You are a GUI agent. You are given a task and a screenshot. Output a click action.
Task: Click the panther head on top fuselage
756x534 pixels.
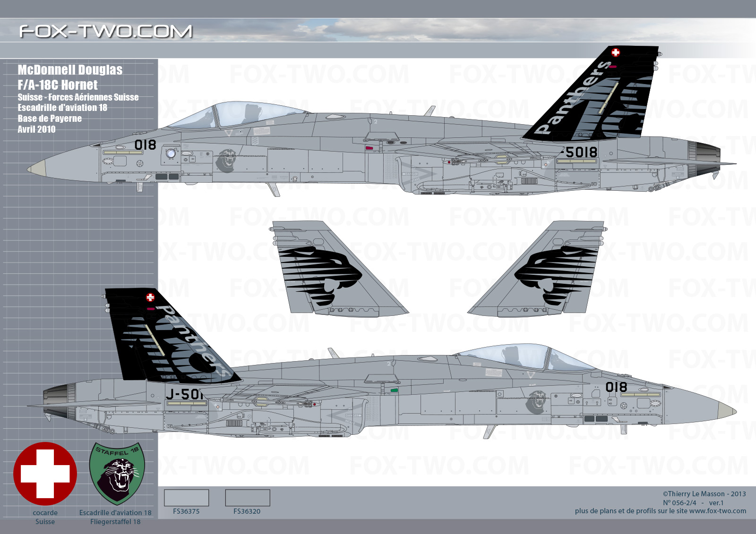tap(227, 161)
